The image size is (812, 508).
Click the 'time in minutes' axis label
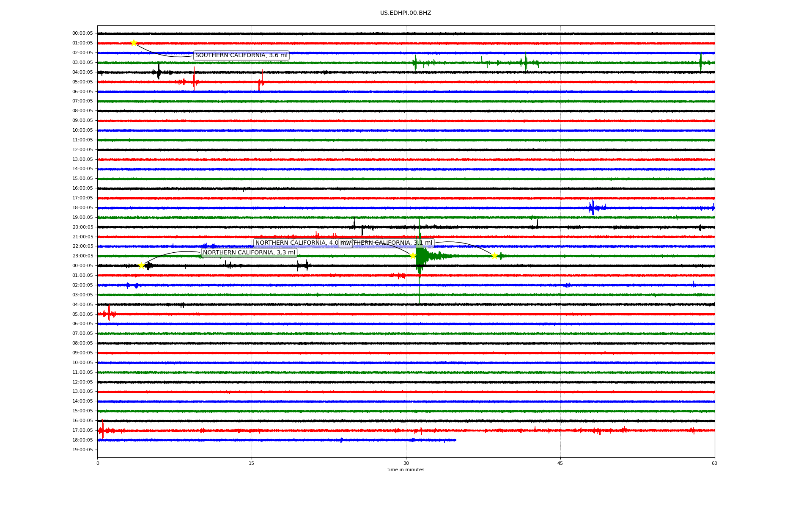click(x=406, y=469)
